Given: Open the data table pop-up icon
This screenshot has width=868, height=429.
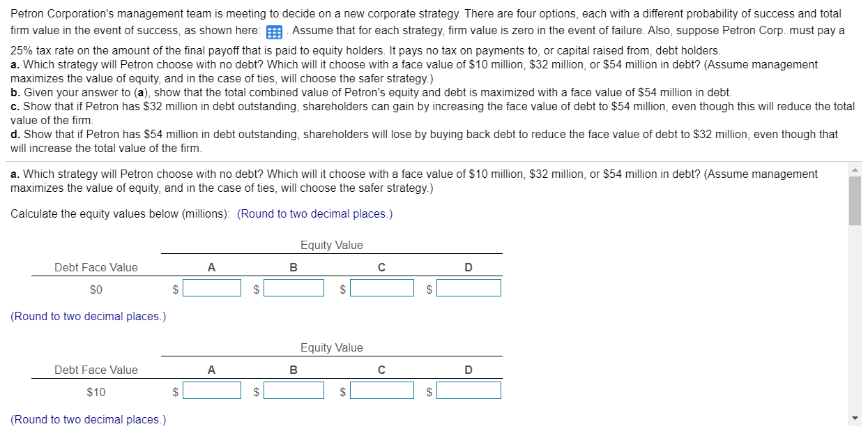Looking at the screenshot, I should point(273,31).
